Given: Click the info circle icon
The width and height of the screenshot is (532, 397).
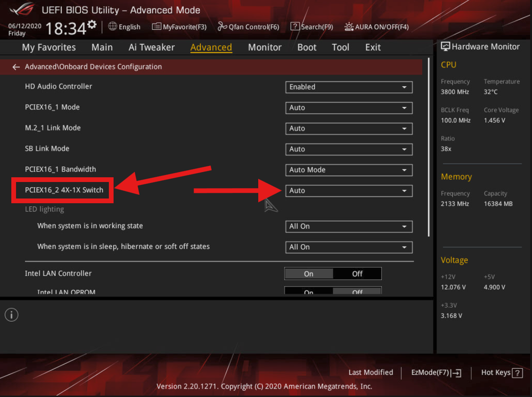Looking at the screenshot, I should [x=11, y=315].
